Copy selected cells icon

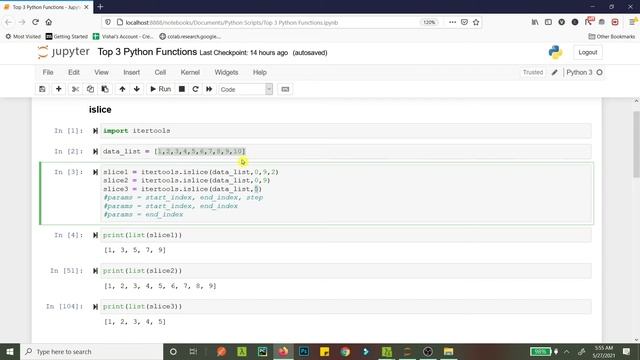90,89
